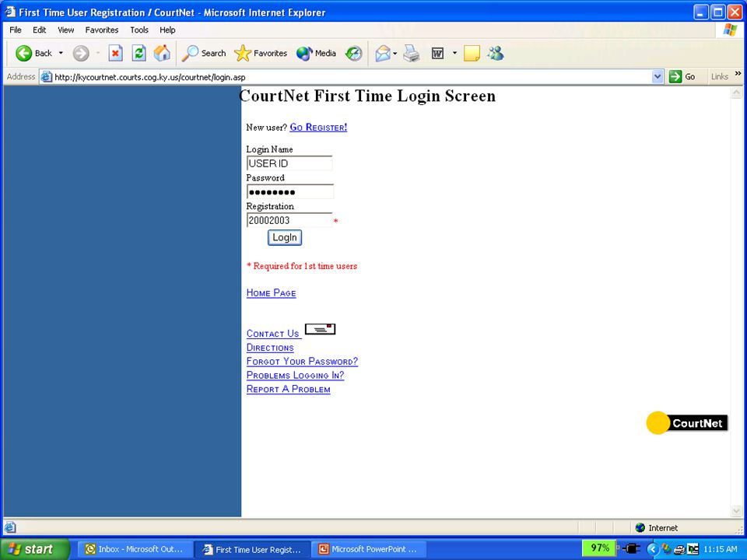Screen dimensions: 747x560
Task: Open the Help menu
Action: [x=167, y=30]
